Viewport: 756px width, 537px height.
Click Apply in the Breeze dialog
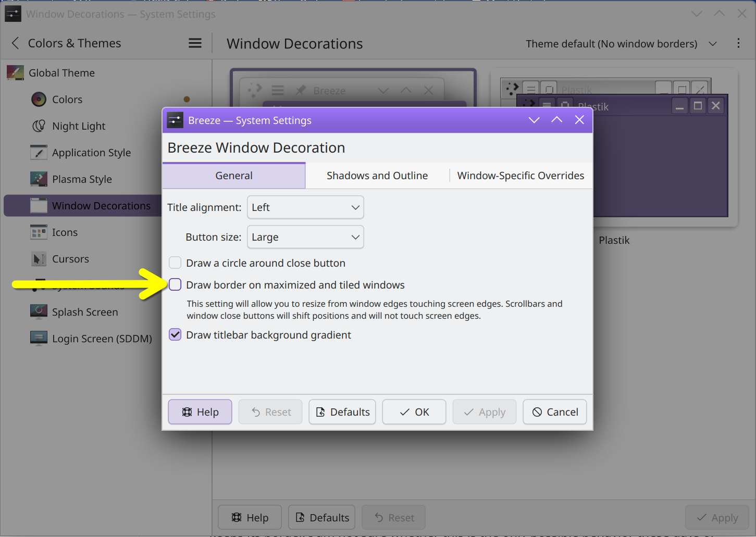485,412
